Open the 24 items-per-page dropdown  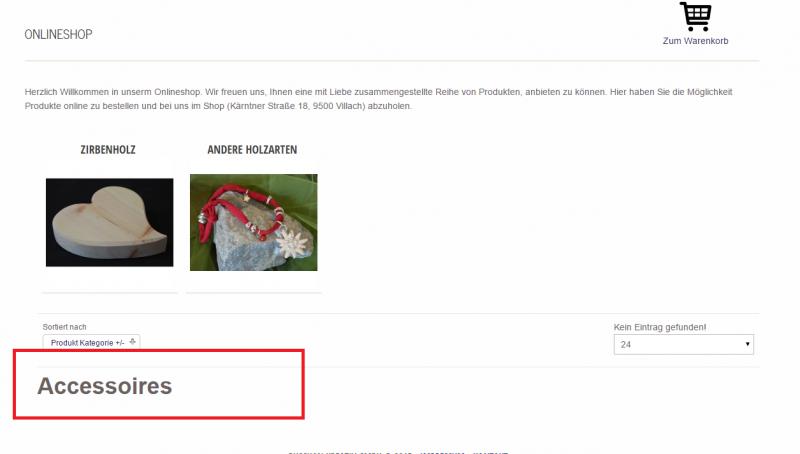point(684,344)
